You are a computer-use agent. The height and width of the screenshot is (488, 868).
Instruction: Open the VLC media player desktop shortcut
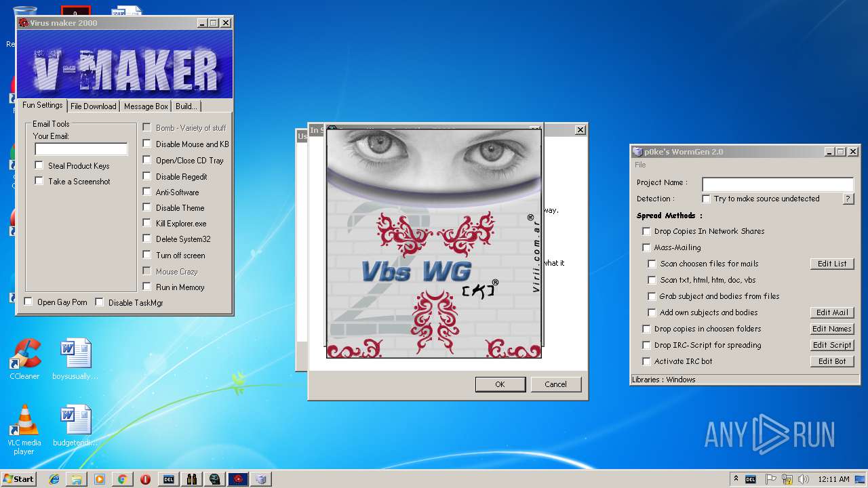[24, 430]
